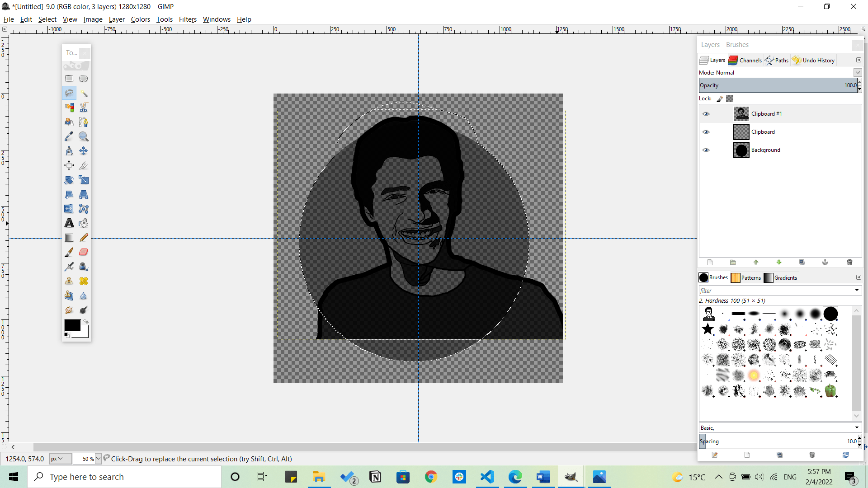Select the Paintbrush tool
Viewport: 868px width, 488px height.
[x=69, y=252]
